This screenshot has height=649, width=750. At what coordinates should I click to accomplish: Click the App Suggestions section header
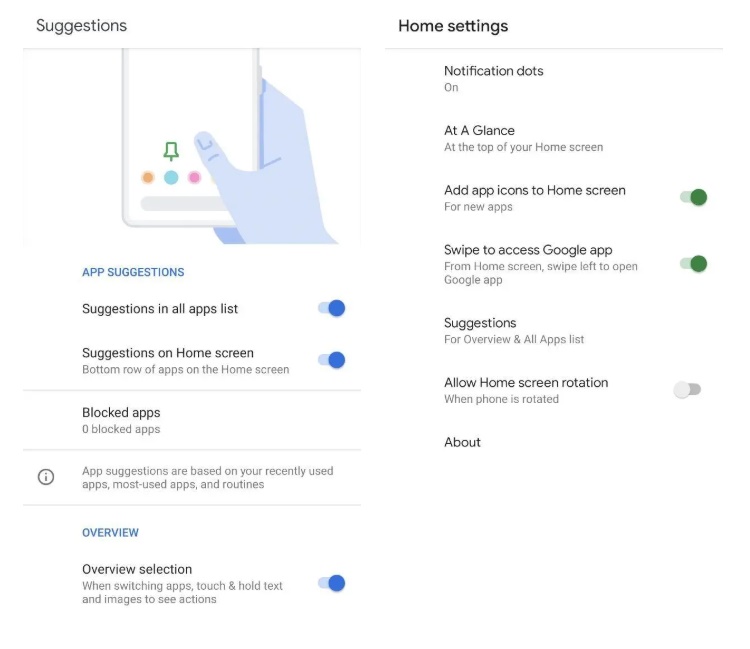click(x=133, y=272)
